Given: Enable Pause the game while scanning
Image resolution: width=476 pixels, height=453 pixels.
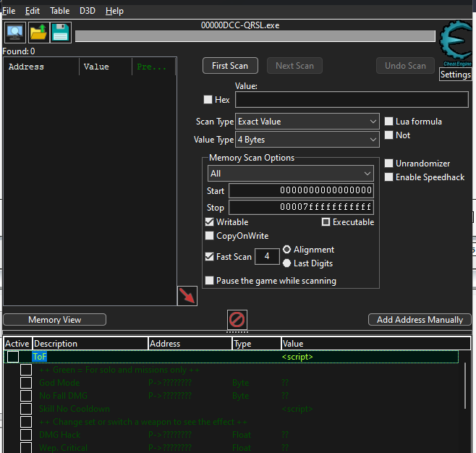Looking at the screenshot, I should pos(209,280).
